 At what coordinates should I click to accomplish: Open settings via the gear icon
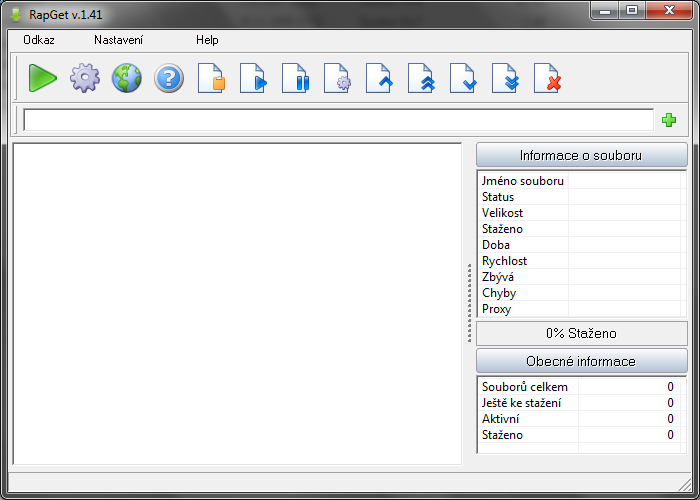(85, 78)
